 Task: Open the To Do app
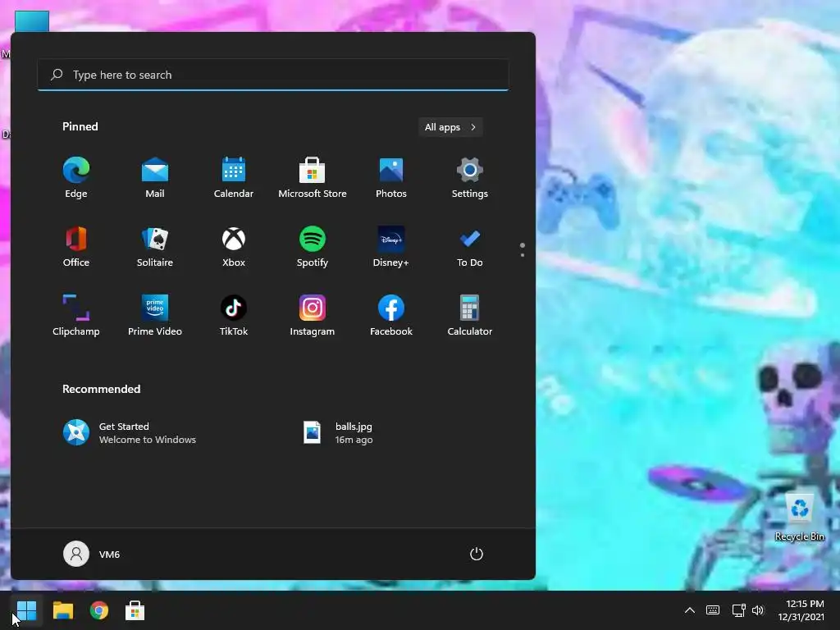click(470, 246)
